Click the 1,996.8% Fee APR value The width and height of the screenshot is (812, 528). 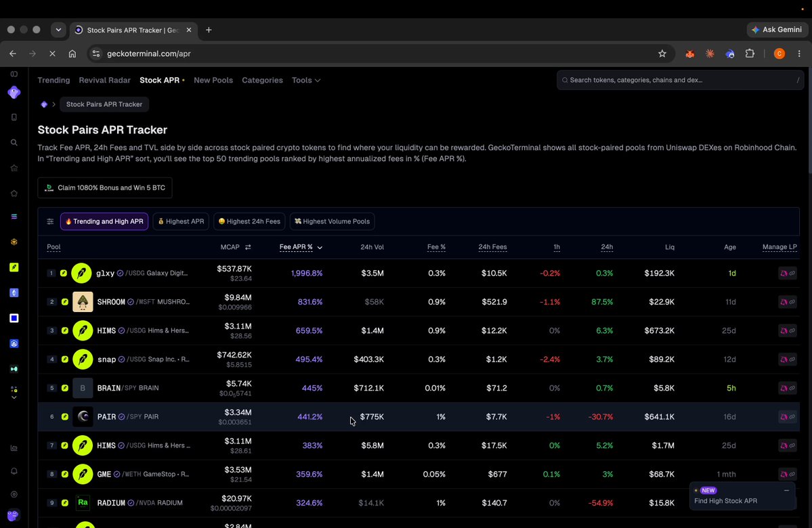307,273
